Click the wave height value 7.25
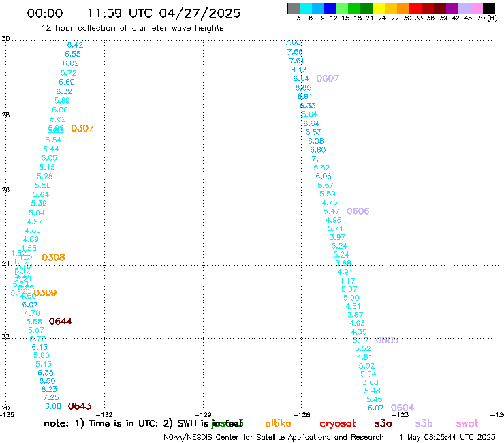Image resolution: width=504 pixels, height=443 pixels. click(51, 397)
